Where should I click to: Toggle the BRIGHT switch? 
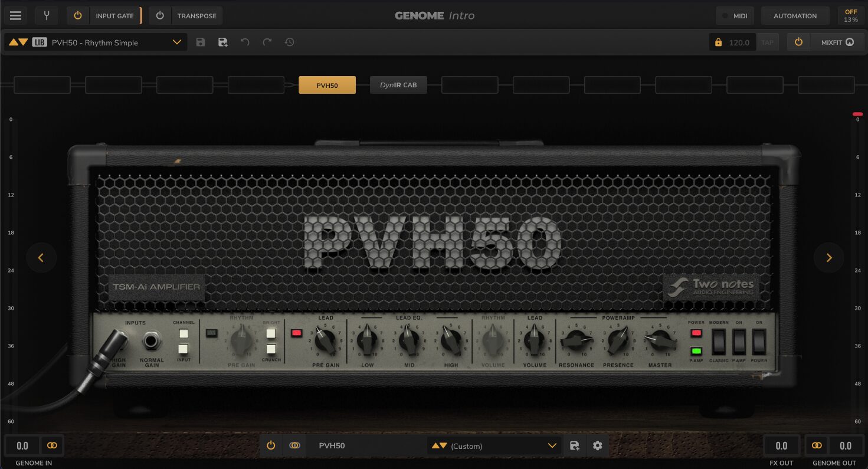(x=271, y=333)
